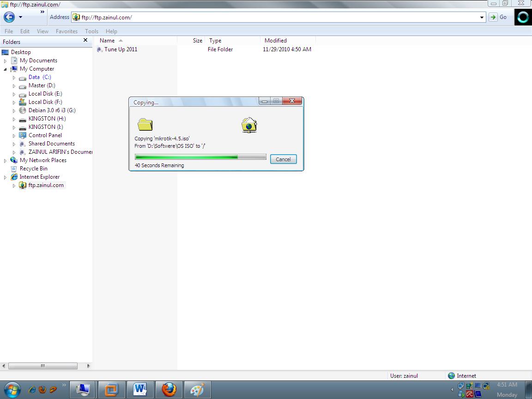Click the My Documents icon in tree
532x399 pixels.
14,60
